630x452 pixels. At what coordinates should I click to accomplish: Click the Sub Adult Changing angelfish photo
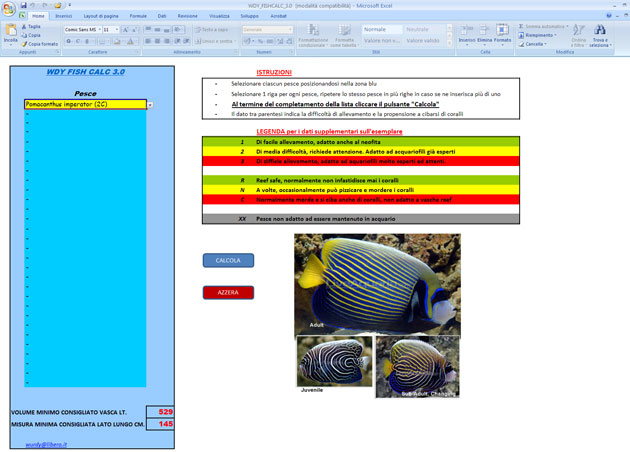(417, 367)
